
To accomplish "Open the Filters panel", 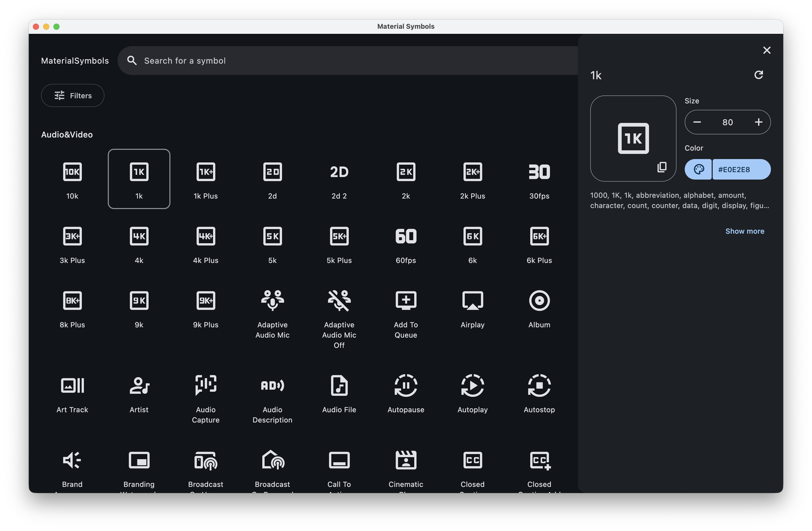I will click(73, 95).
